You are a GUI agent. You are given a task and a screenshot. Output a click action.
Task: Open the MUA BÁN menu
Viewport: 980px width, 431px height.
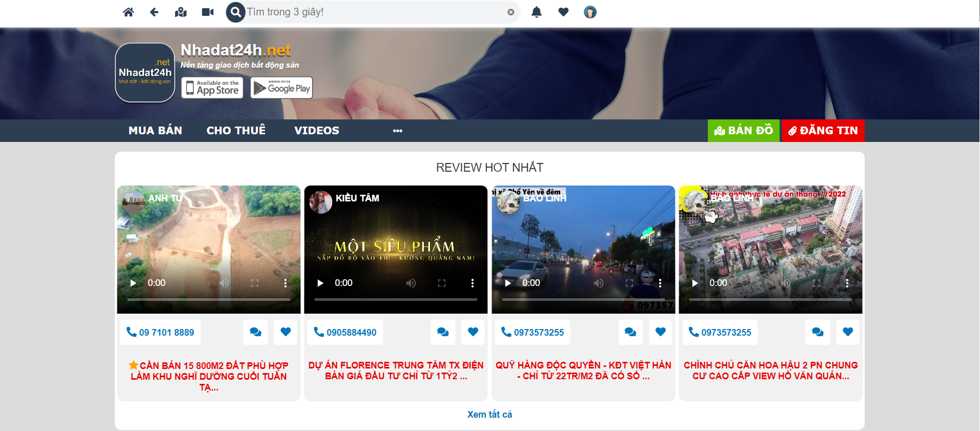[155, 131]
